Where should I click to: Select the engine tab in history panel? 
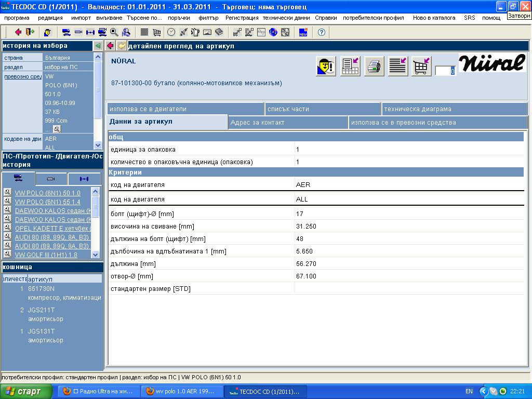click(51, 178)
